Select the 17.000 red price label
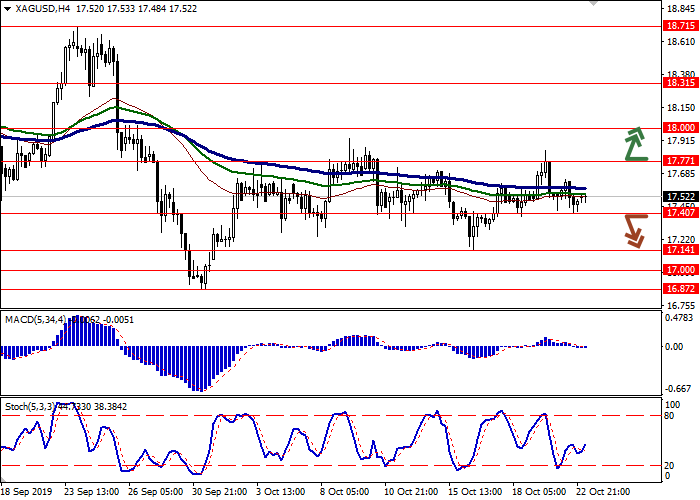This screenshot has width=700, height=500. (x=680, y=270)
